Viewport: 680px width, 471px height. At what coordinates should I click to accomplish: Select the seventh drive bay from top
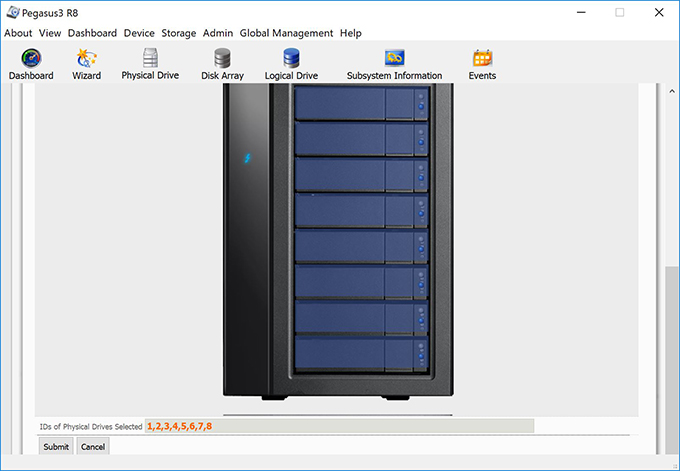click(361, 317)
